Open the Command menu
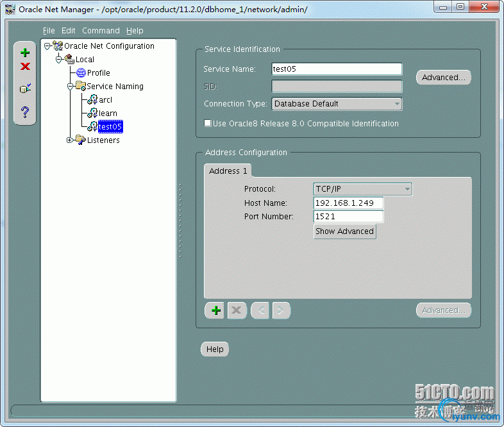The image size is (504, 427). click(x=101, y=31)
